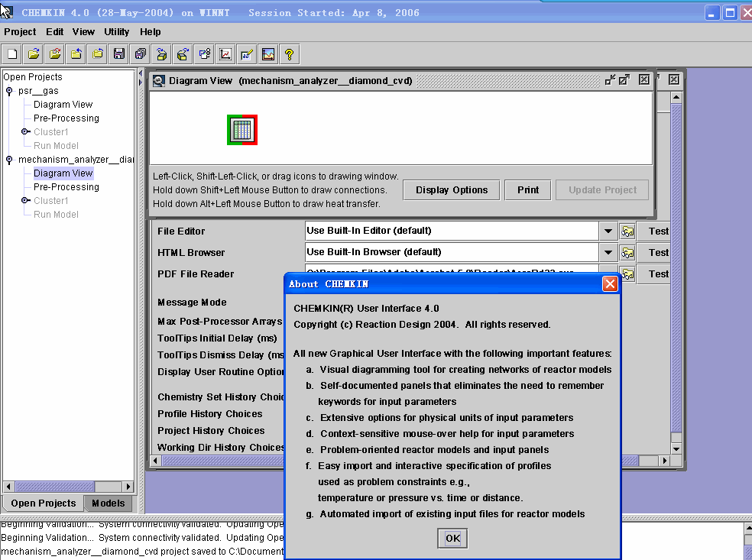Click the Save All stacked floppy disks icon
The height and width of the screenshot is (560, 752).
click(140, 54)
